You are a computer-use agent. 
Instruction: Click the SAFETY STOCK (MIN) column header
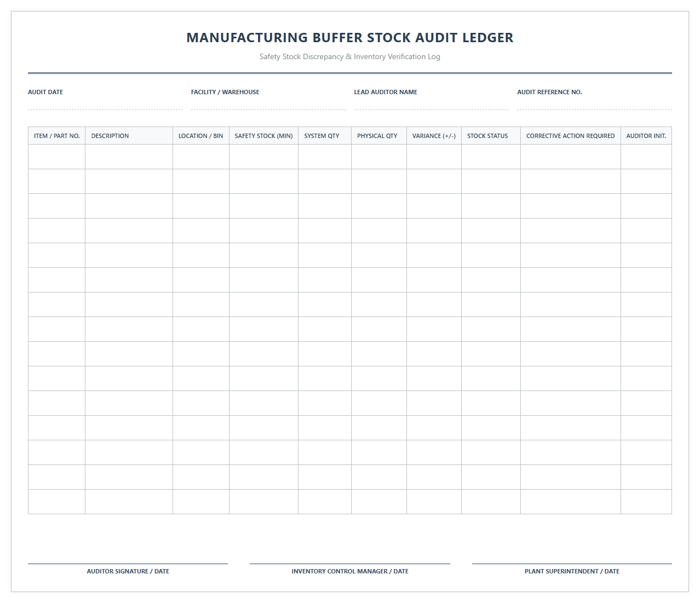click(x=264, y=136)
